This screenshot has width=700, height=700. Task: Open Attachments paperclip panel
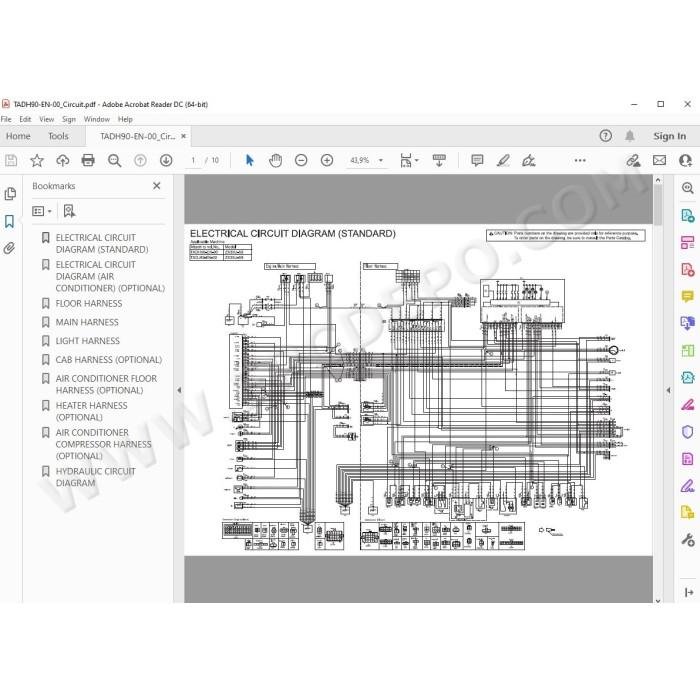[x=9, y=248]
